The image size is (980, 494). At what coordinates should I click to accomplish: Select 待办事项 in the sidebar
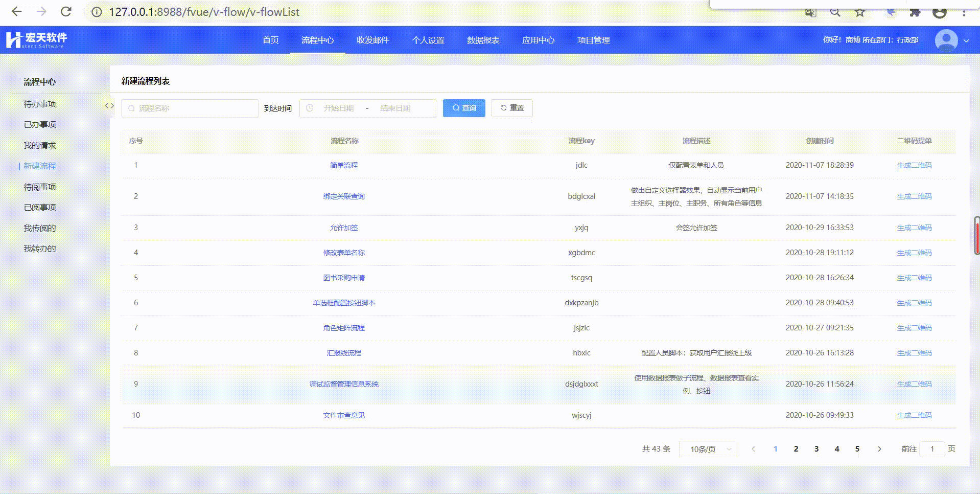click(40, 104)
